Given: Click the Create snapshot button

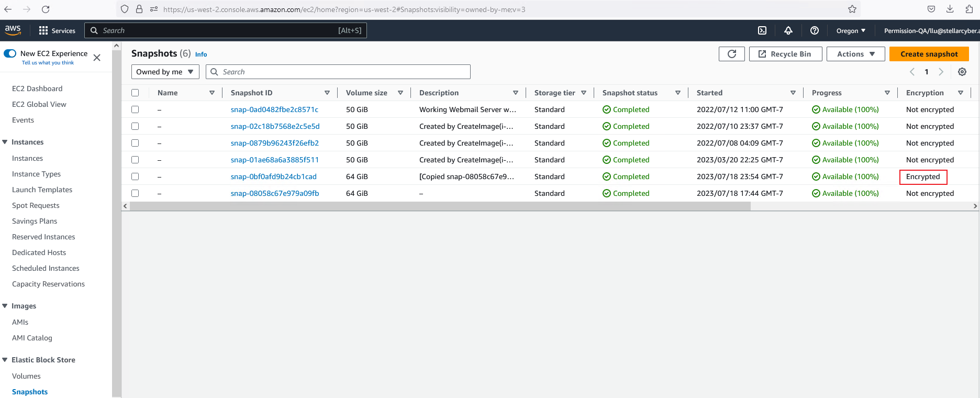Looking at the screenshot, I should pos(929,54).
